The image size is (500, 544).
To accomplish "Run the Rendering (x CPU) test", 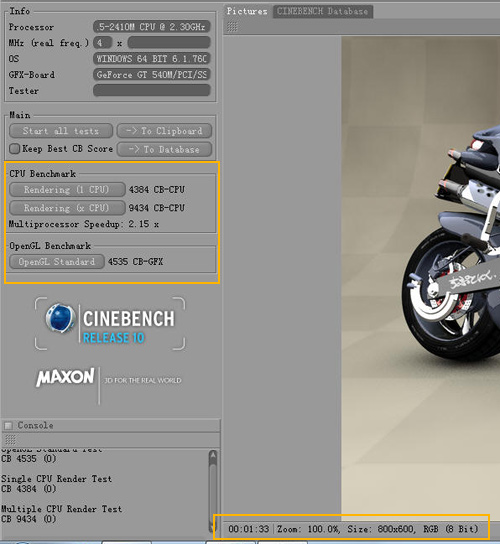I will pyautogui.click(x=67, y=208).
